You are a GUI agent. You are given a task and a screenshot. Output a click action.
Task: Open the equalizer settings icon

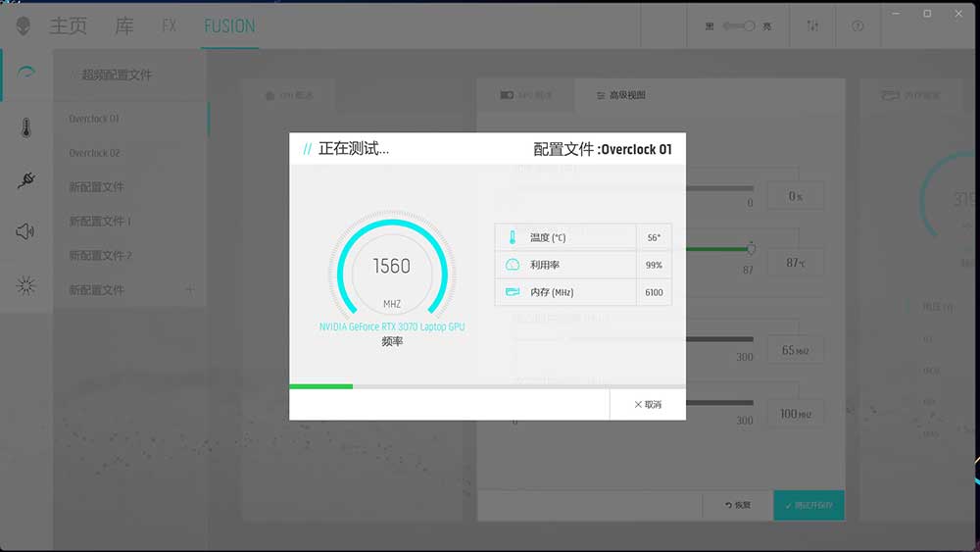tap(812, 25)
